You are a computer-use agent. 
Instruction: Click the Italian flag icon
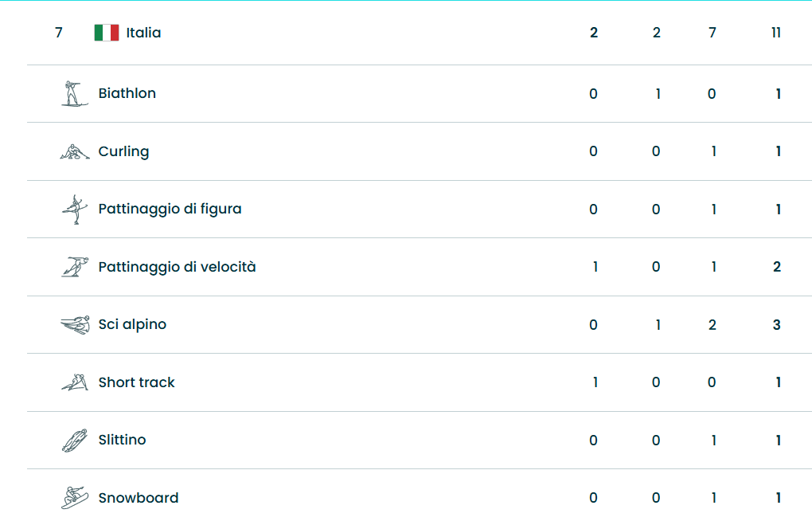point(106,33)
